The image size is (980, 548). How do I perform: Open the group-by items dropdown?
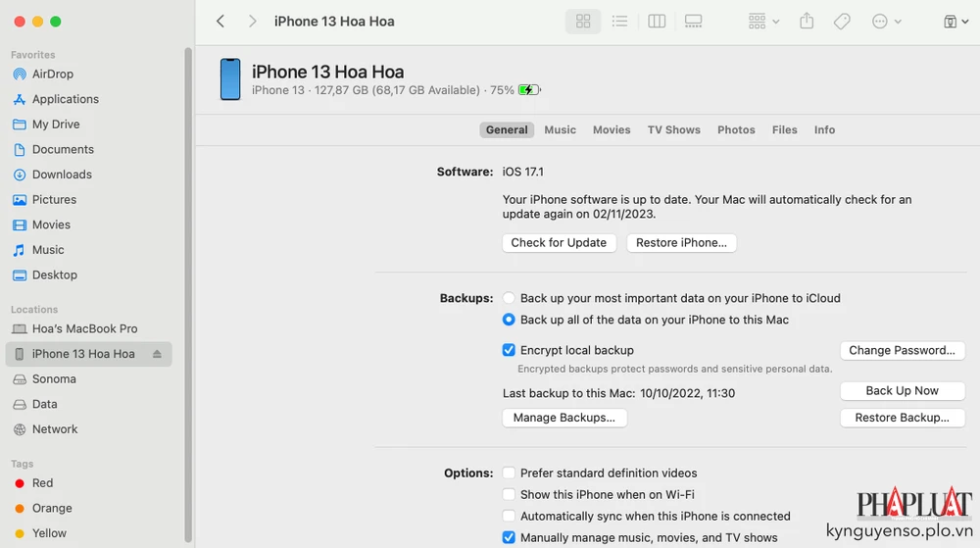coord(763,22)
